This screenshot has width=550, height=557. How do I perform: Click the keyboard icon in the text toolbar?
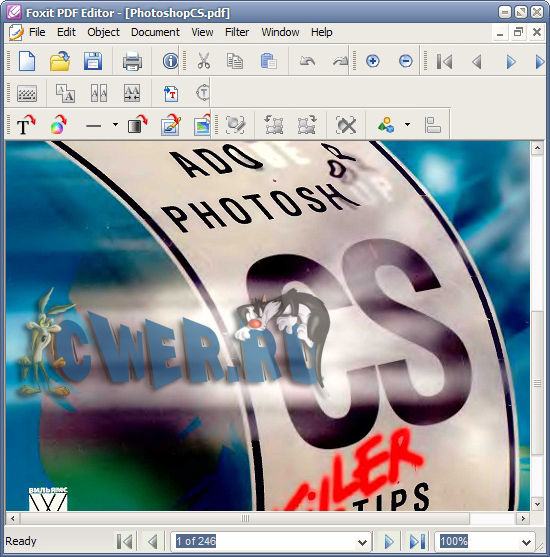27,94
